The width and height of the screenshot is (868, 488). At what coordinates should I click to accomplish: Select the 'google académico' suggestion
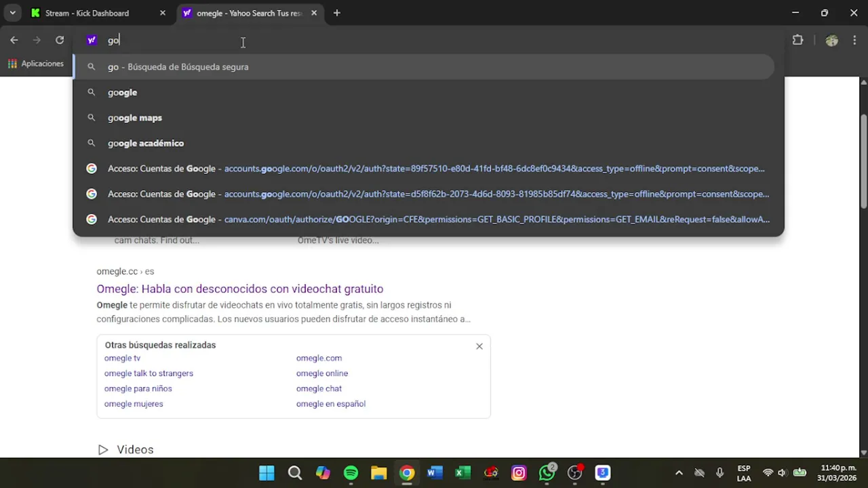[423, 143]
